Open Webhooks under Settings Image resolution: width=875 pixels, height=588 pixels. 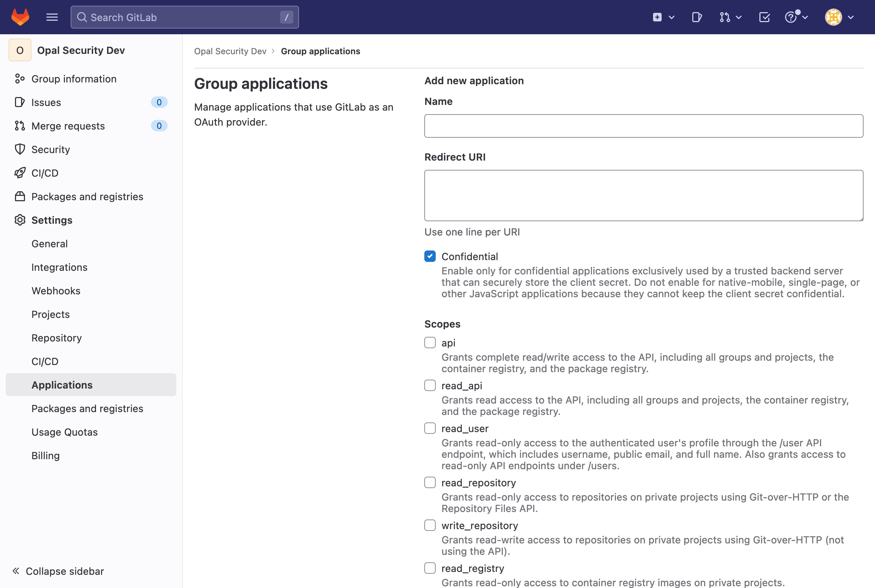pyautogui.click(x=56, y=291)
